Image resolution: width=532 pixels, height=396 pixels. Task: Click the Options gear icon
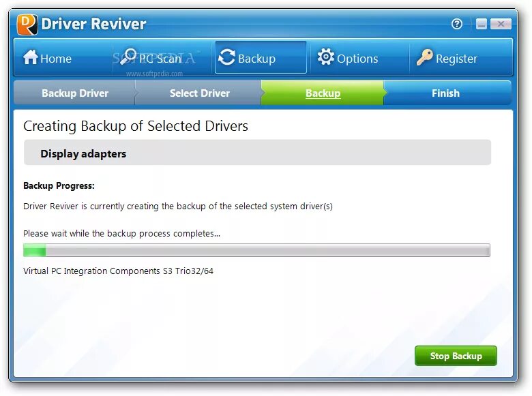click(x=326, y=57)
